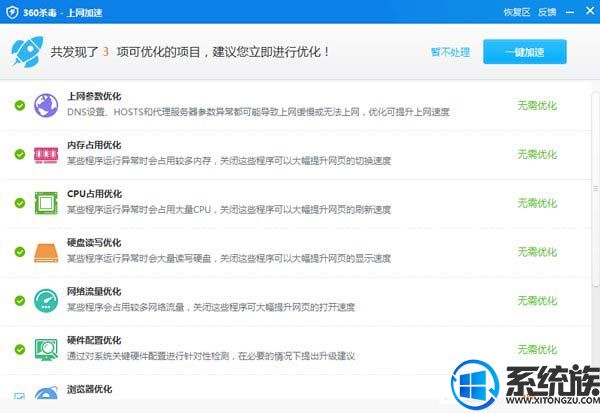The height and width of the screenshot is (413, 600).
Task: Toggle checkbox beside 浏览器优化
Action: [x=20, y=396]
